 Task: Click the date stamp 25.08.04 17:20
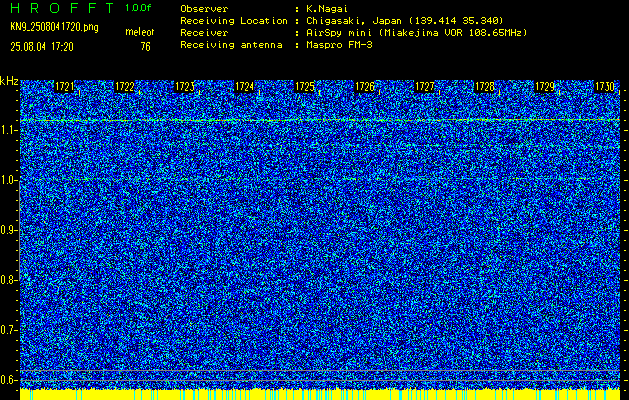coord(42,47)
